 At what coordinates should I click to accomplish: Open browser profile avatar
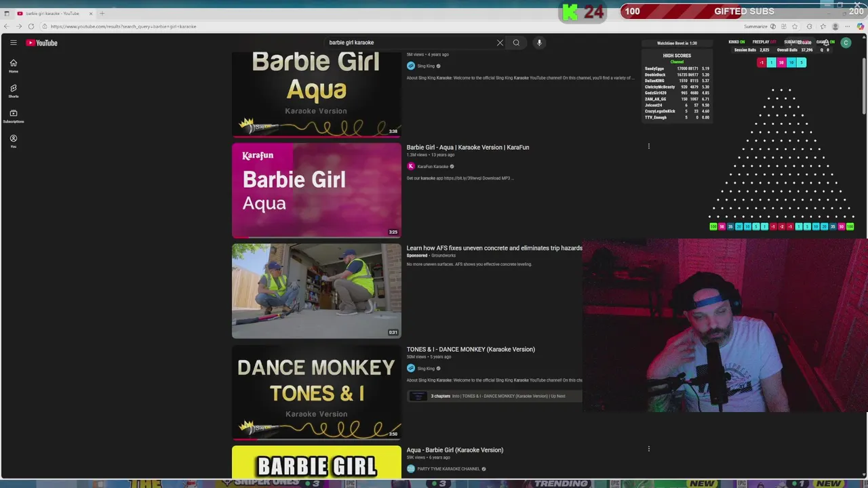tap(835, 26)
